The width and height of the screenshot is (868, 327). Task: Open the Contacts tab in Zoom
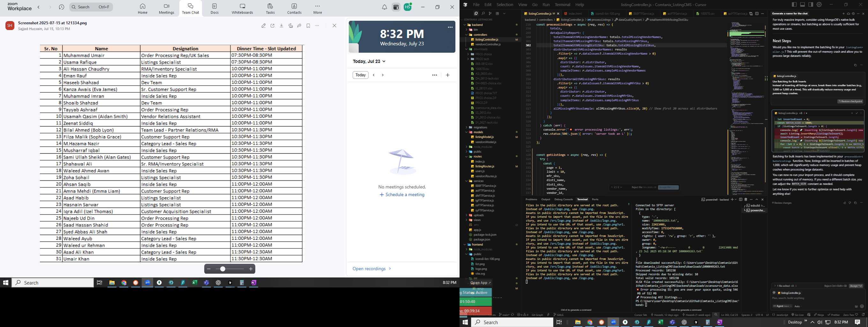click(294, 9)
